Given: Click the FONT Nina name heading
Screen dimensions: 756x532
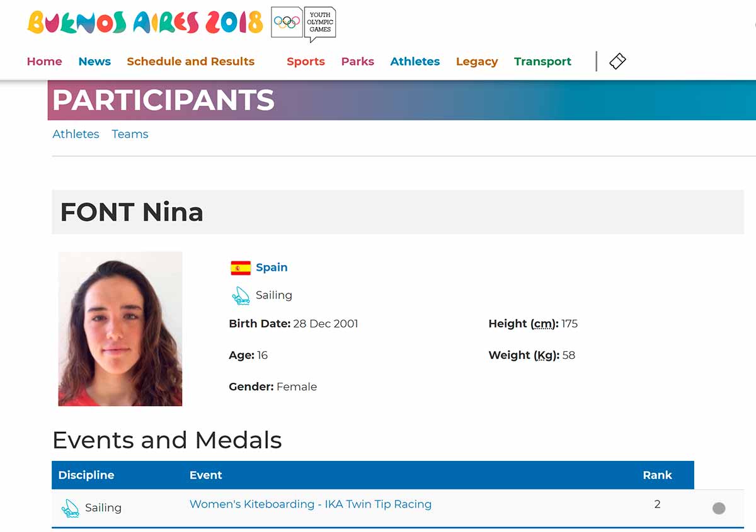Looking at the screenshot, I should pyautogui.click(x=132, y=212).
